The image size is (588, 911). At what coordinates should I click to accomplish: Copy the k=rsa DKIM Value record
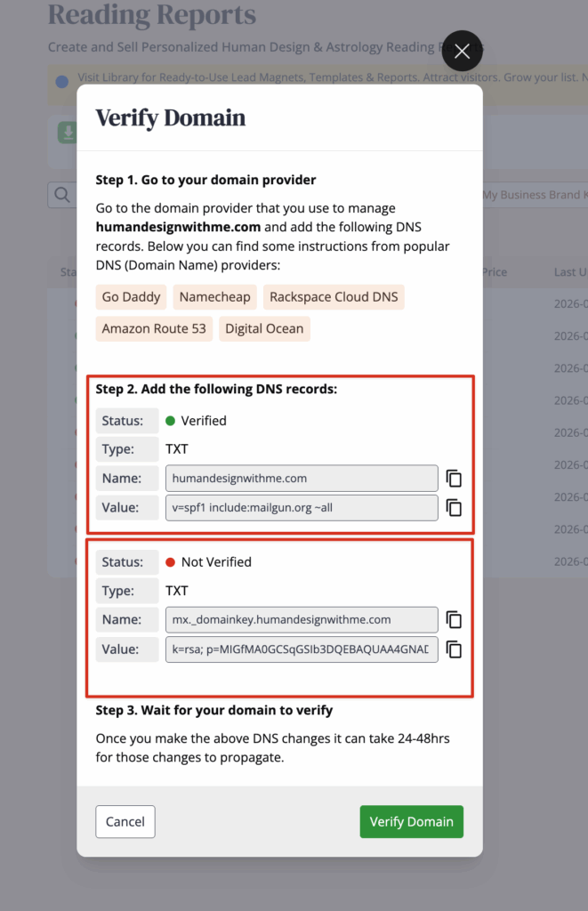click(x=454, y=649)
